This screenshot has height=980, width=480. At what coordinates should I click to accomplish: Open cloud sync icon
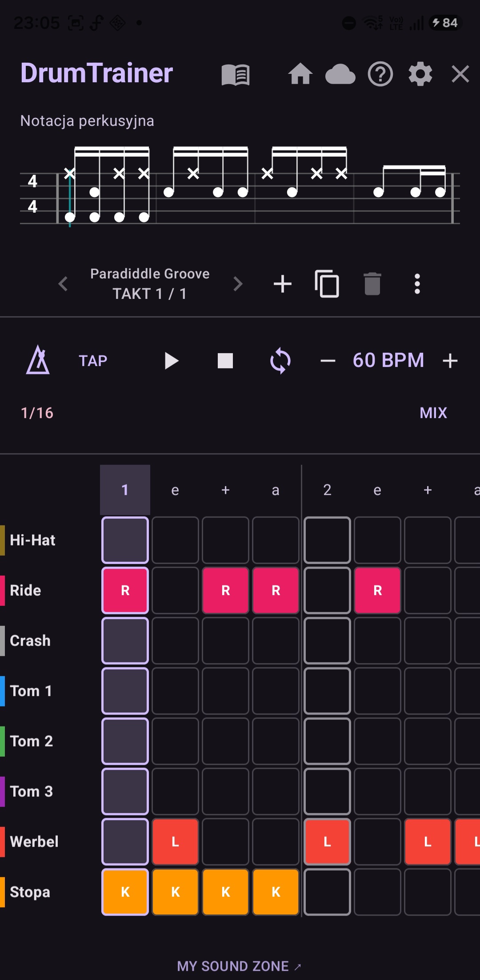coord(340,74)
